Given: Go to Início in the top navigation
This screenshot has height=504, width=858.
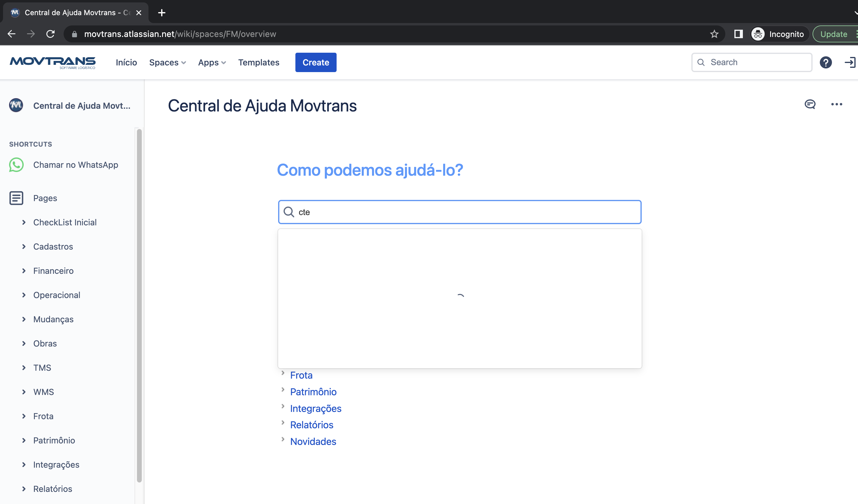Looking at the screenshot, I should click(126, 62).
